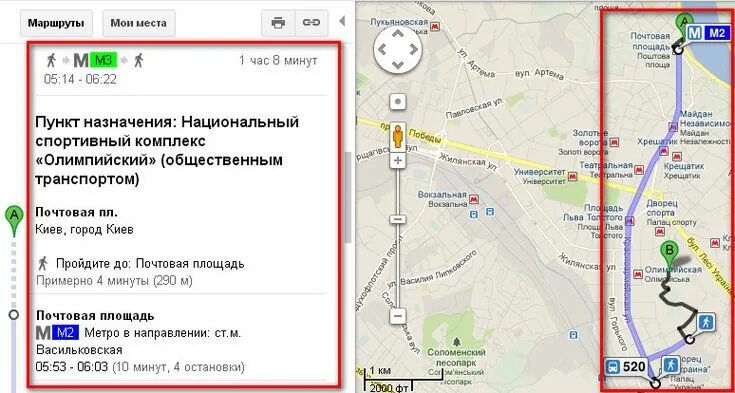
Task: Open the Мои места tab
Action: click(x=139, y=23)
